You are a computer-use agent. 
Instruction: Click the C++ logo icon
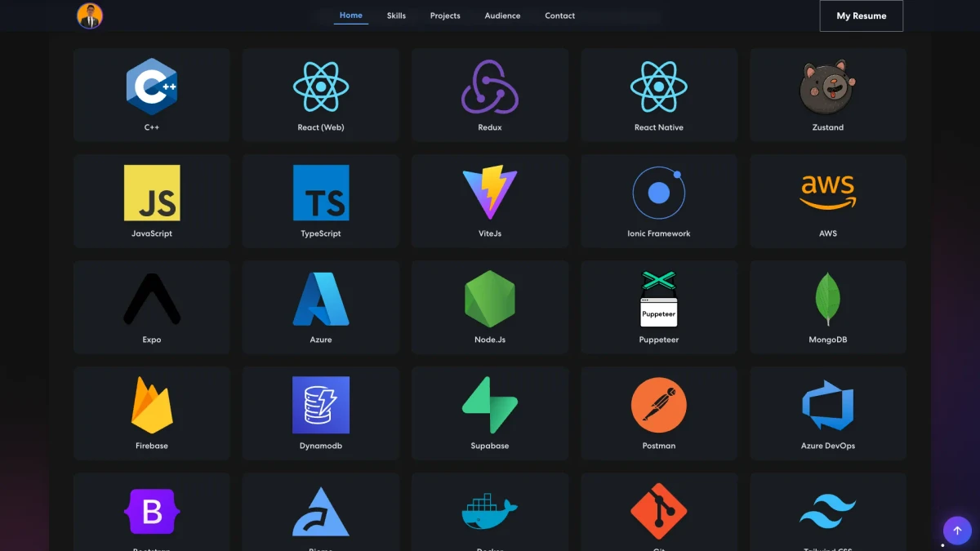tap(152, 87)
